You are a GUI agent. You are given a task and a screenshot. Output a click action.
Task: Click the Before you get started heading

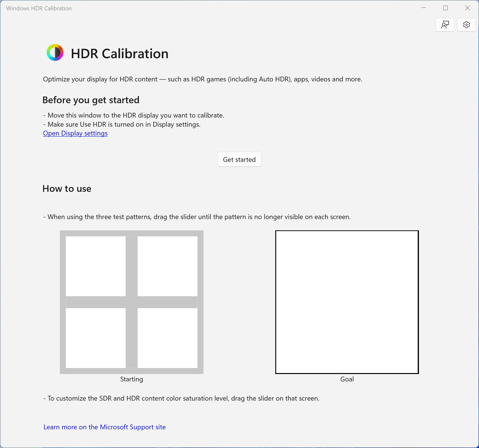click(x=91, y=100)
